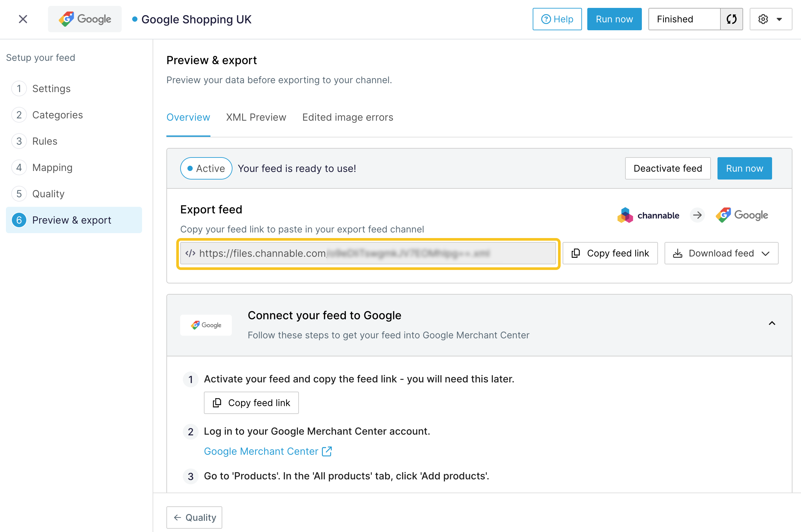Click the Help button

click(x=557, y=19)
